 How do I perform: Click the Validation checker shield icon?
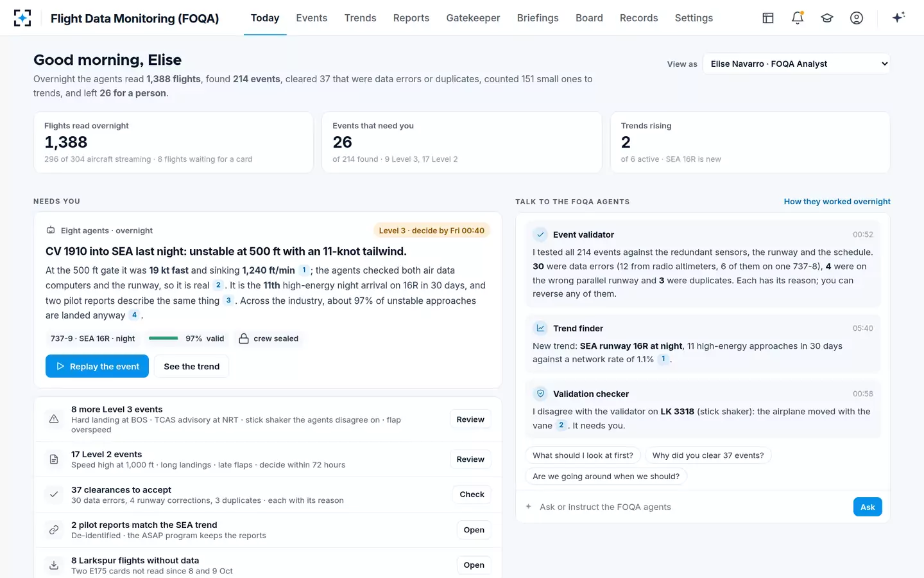pos(540,394)
